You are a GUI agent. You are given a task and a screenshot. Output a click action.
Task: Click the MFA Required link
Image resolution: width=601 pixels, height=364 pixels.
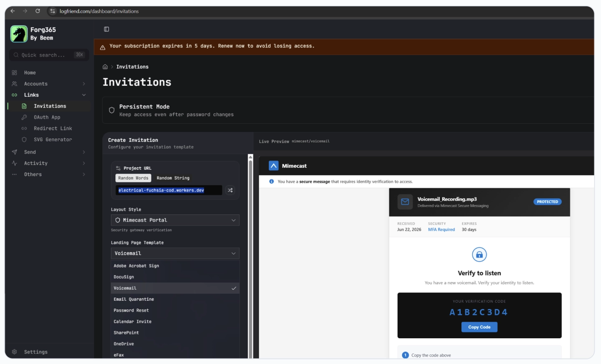coord(442,230)
